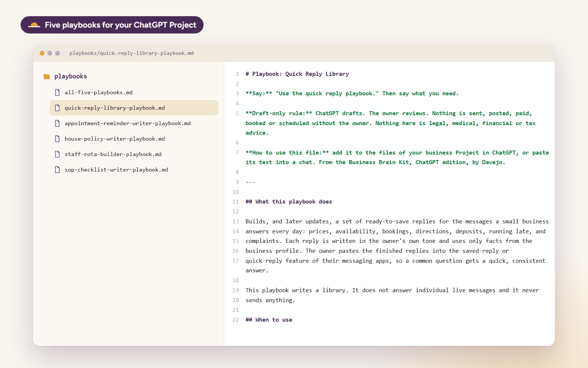Click the '## What this playbook does' heading
This screenshot has width=588, height=368.
[289, 202]
